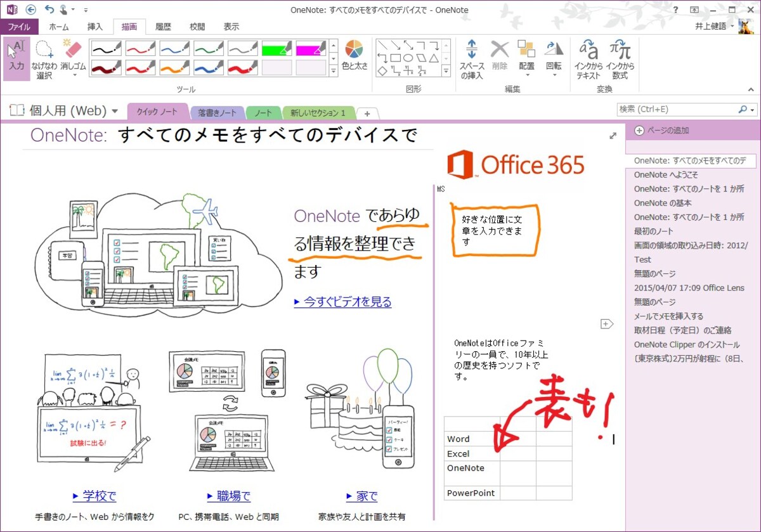This screenshot has height=532, width=761.
Task: Click the OneNote app logo icon
Action: tap(11, 10)
